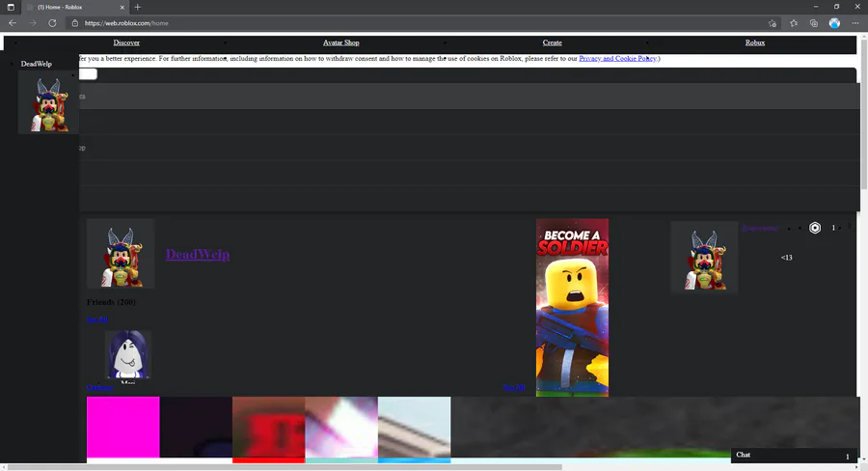868x471 pixels.
Task: Open the Privacy and Cookie Policy link
Action: click(618, 58)
